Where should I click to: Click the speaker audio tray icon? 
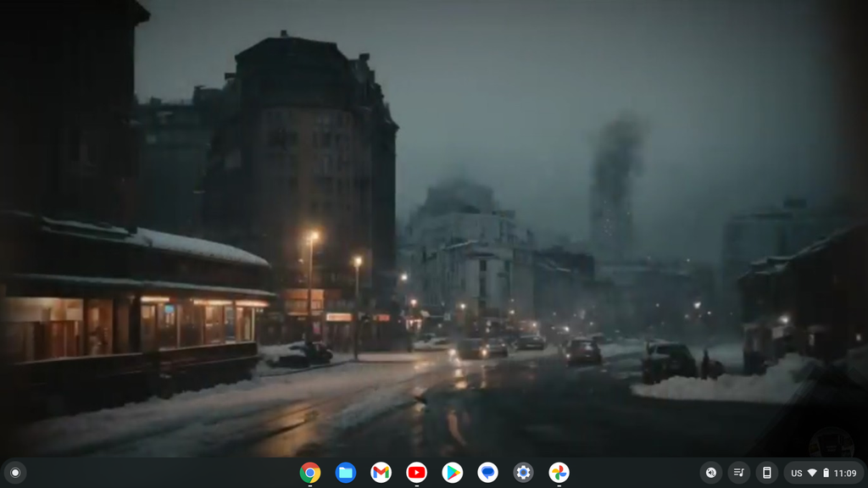pos(711,473)
